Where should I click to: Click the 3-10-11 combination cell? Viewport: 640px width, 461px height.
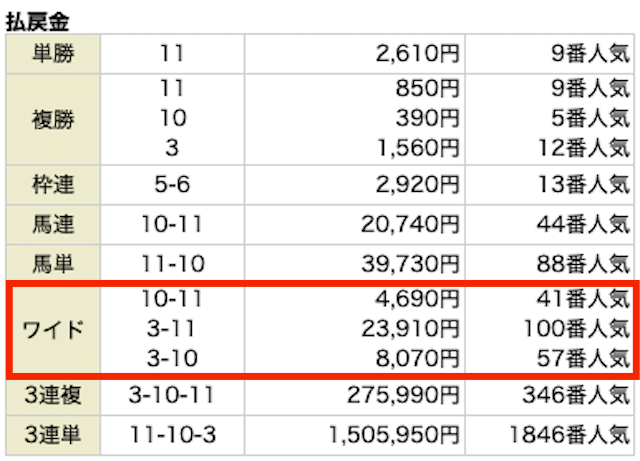tap(172, 395)
